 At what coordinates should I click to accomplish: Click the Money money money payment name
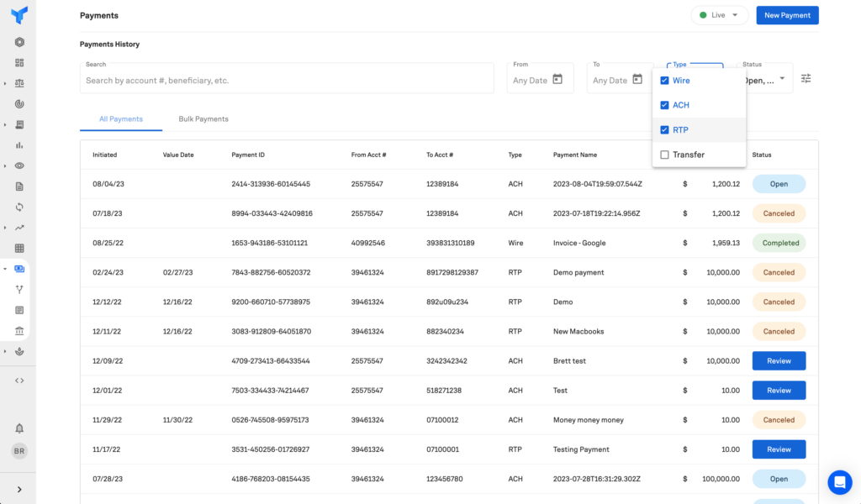pos(588,420)
